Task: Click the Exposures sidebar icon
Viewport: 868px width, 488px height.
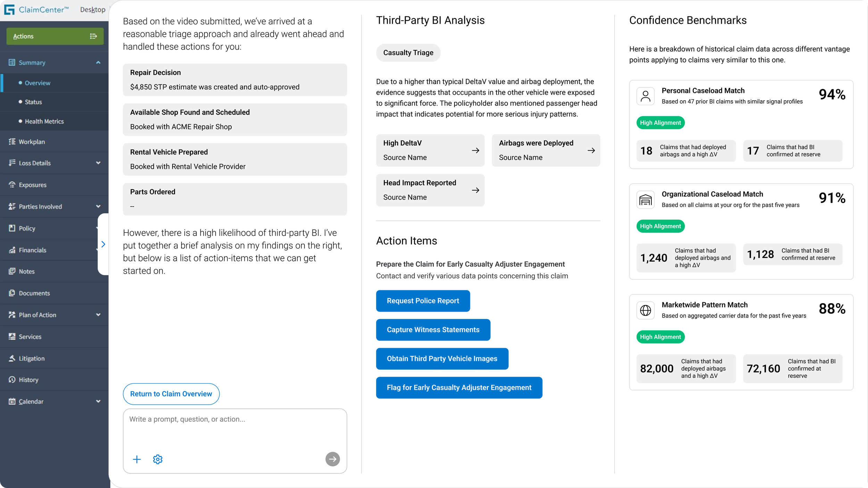Action: [12, 185]
